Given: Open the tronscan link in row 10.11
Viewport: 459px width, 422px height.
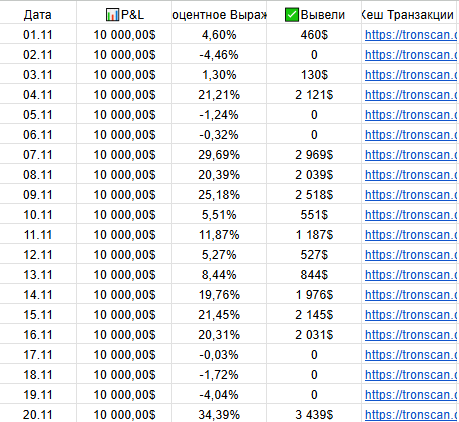Looking at the screenshot, I should 411,215.
